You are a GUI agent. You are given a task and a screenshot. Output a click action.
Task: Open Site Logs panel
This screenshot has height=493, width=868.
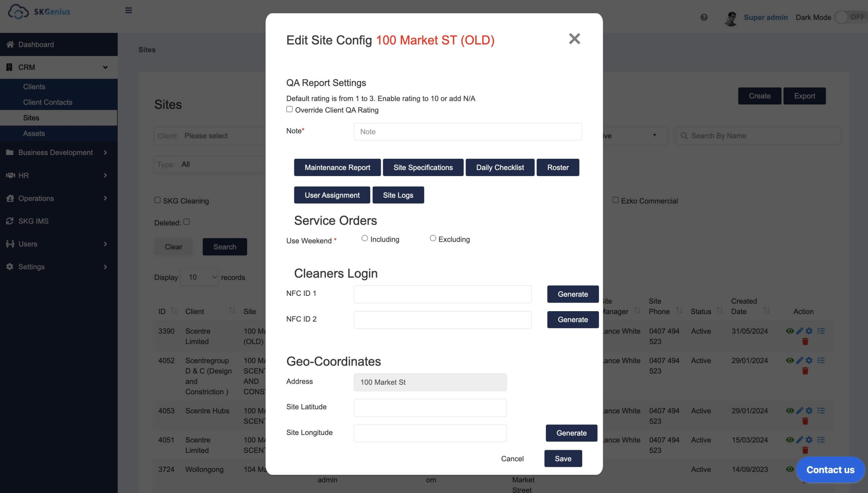click(x=398, y=194)
